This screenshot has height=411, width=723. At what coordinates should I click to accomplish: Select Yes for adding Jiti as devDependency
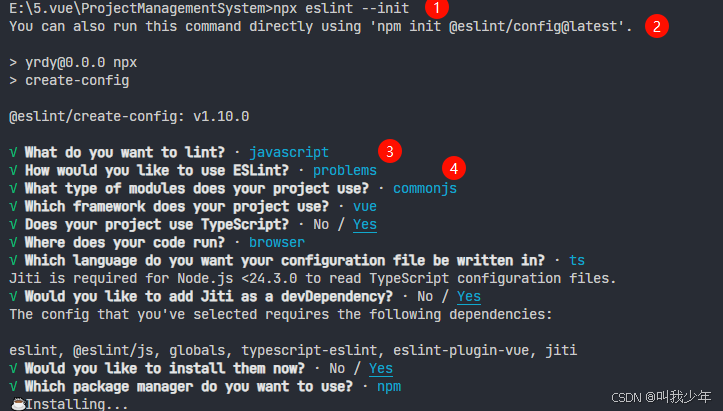tap(468, 297)
